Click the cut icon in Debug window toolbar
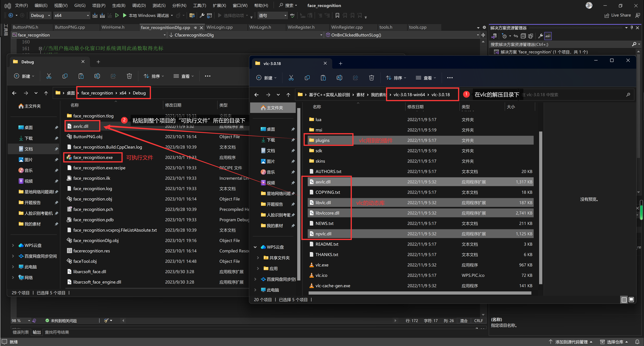 [49, 76]
